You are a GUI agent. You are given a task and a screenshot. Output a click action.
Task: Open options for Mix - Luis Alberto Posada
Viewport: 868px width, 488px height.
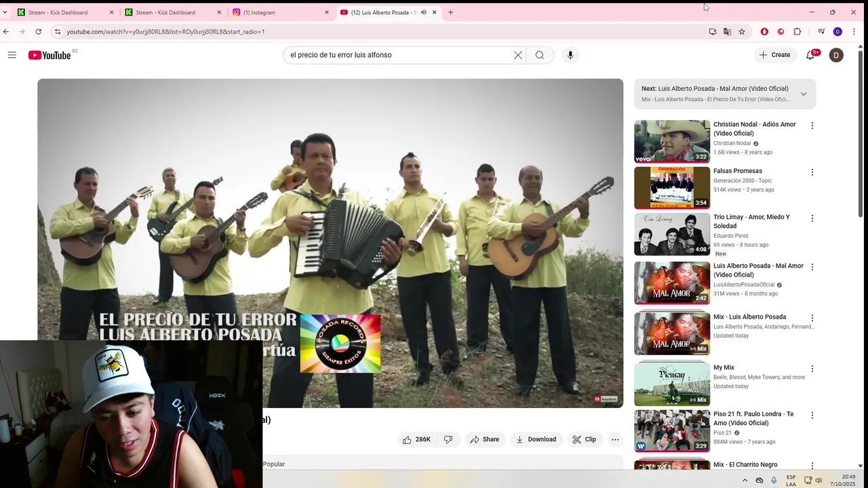click(x=812, y=318)
